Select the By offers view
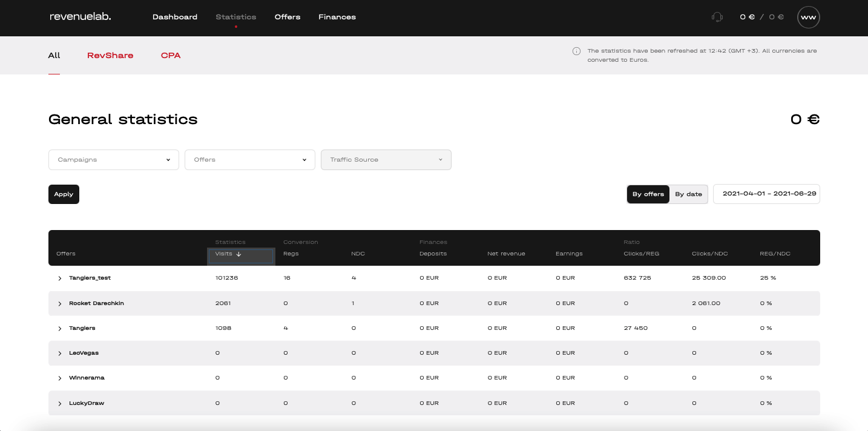 648,194
